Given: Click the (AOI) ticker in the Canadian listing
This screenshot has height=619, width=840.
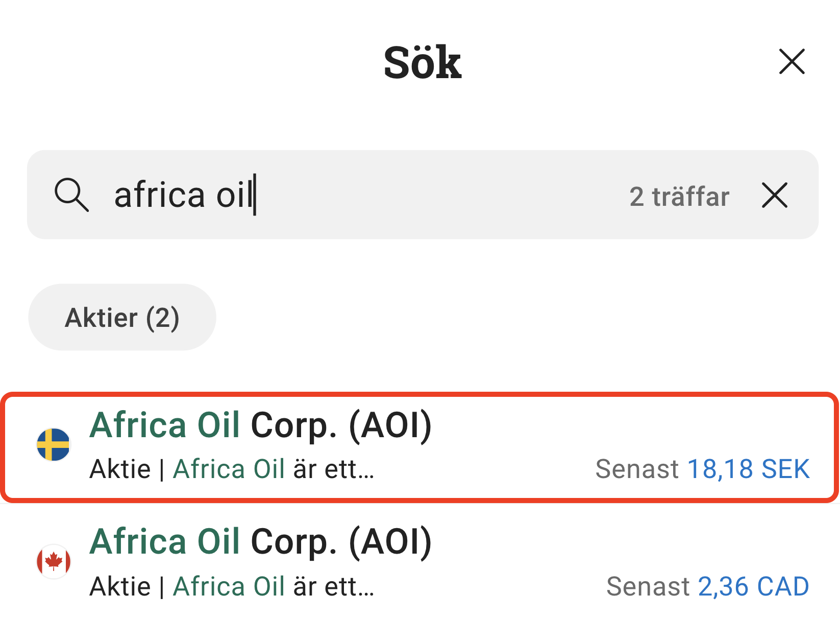Looking at the screenshot, I should (x=390, y=541).
